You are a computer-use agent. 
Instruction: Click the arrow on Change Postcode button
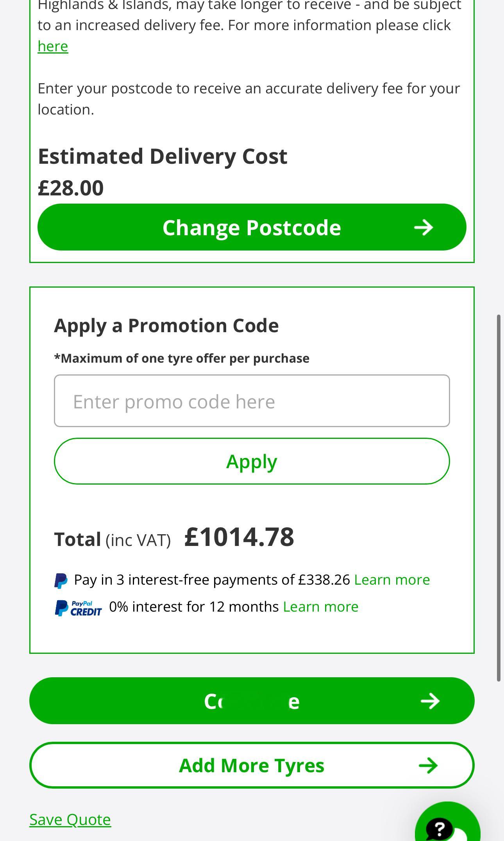424,227
